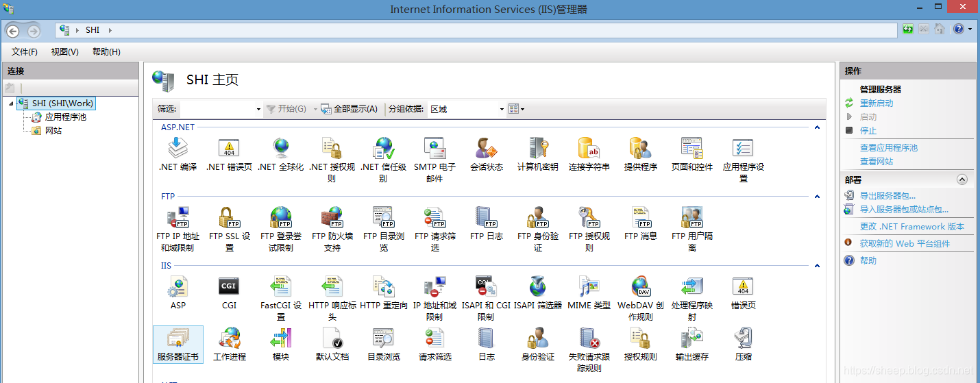Screen dimensions: 980x383
Task: Open the ASP feature icon
Action: (178, 293)
